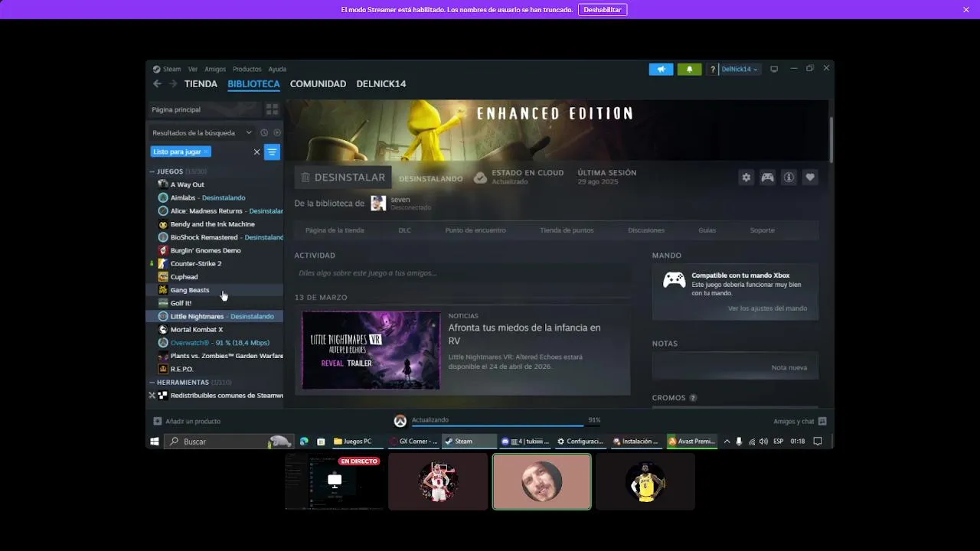
Task: Remove the Listo para jugar filter tag
Action: 206,152
